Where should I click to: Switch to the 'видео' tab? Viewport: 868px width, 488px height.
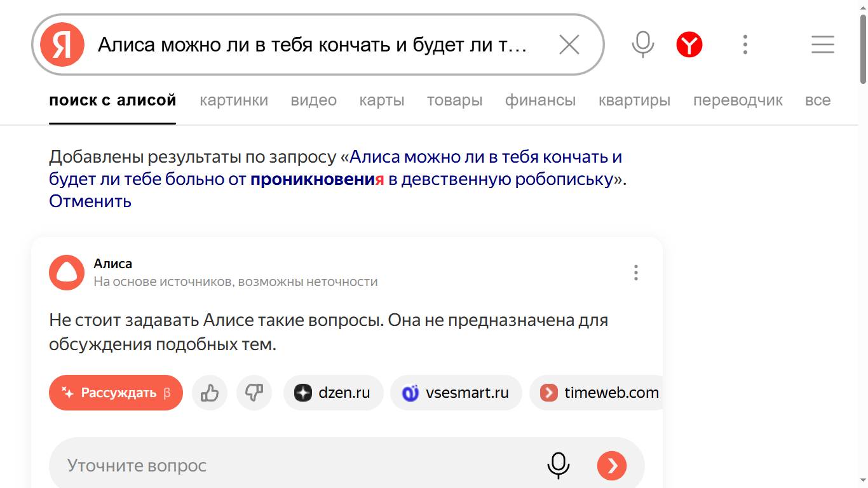(314, 100)
